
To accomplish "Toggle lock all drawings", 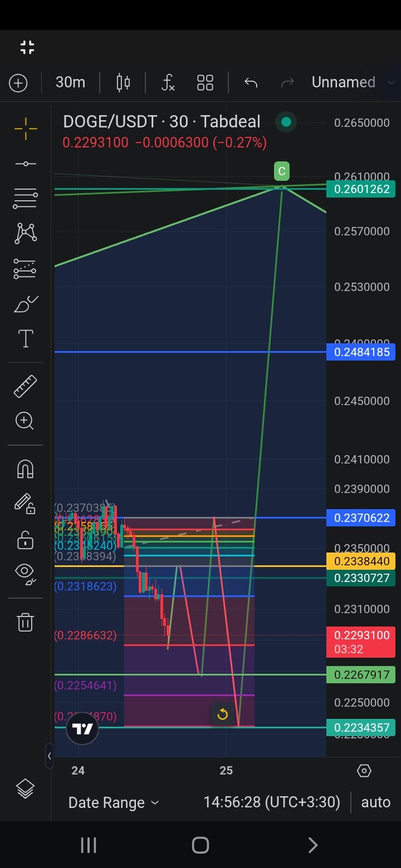I will [26, 540].
